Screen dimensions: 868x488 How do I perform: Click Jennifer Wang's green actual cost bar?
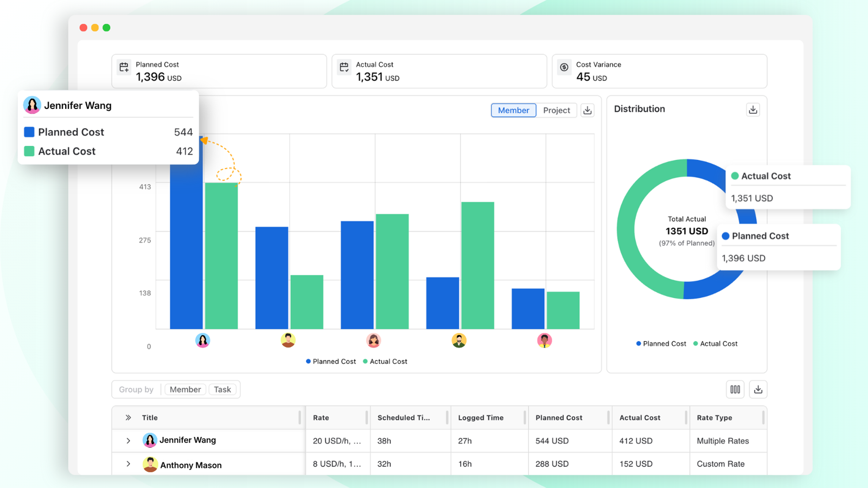pyautogui.click(x=221, y=256)
